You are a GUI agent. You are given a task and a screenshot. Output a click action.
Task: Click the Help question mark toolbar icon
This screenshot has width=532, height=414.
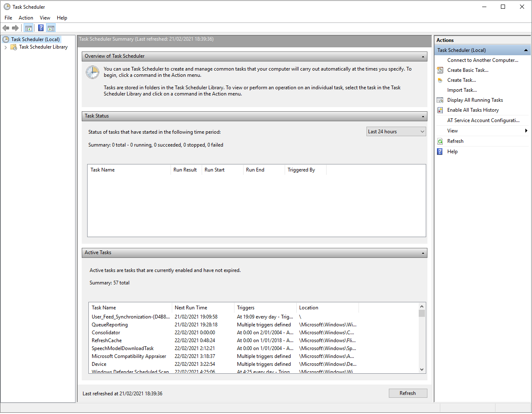click(x=40, y=28)
